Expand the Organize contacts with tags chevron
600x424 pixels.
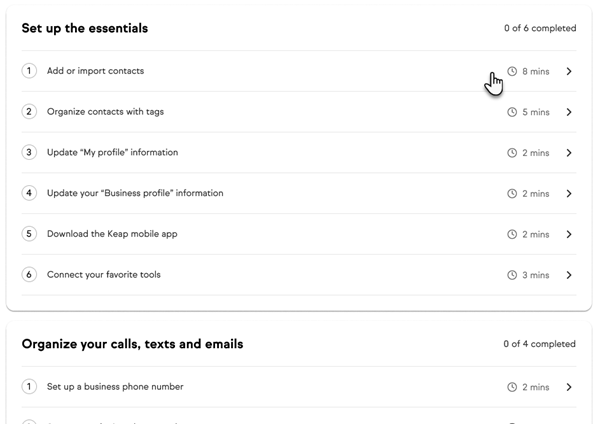click(x=569, y=113)
